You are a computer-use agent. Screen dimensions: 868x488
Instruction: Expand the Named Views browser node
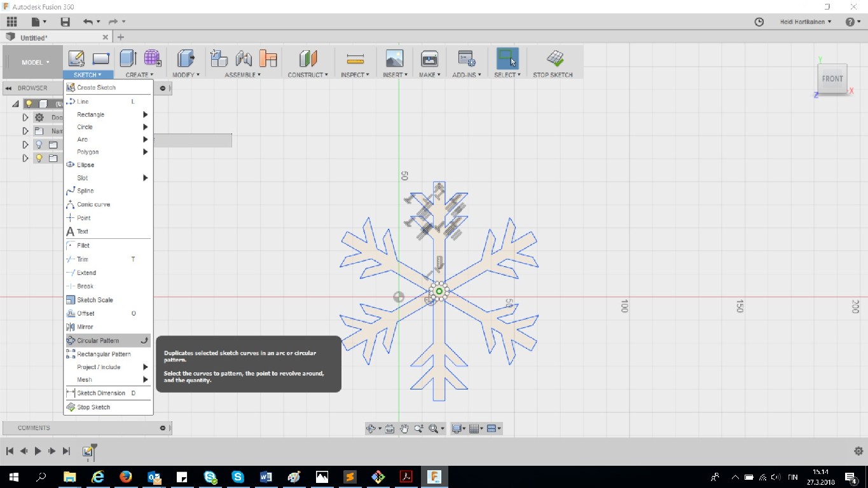pos(25,131)
